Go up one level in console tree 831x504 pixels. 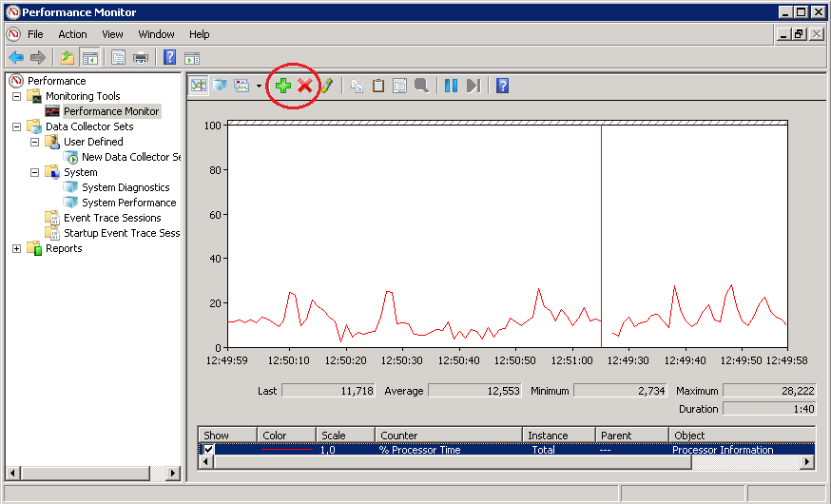tap(68, 57)
